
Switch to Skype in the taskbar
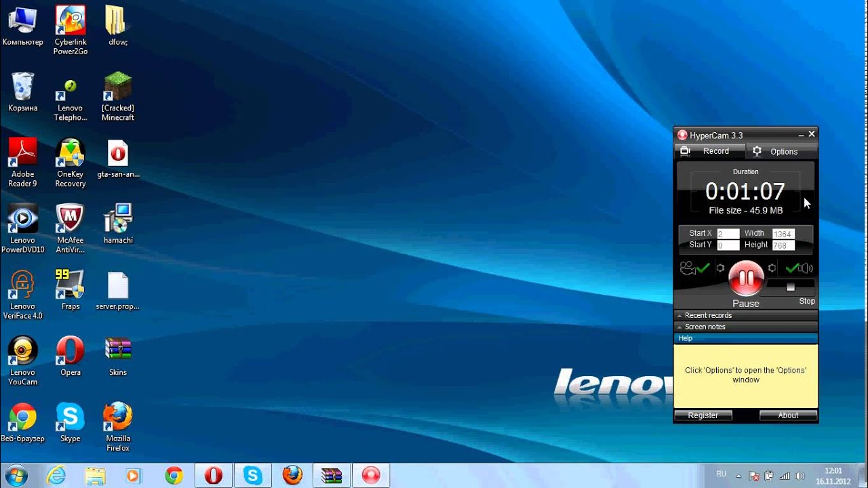pos(253,476)
